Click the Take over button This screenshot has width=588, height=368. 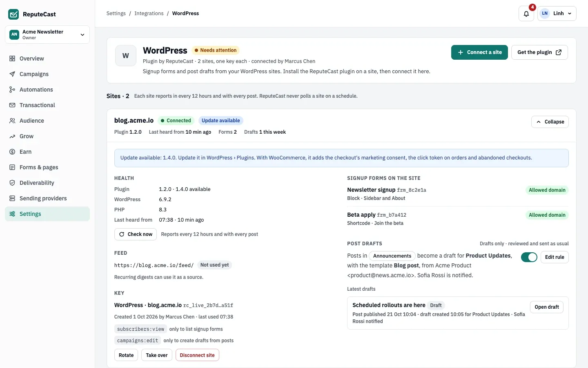[157, 355]
